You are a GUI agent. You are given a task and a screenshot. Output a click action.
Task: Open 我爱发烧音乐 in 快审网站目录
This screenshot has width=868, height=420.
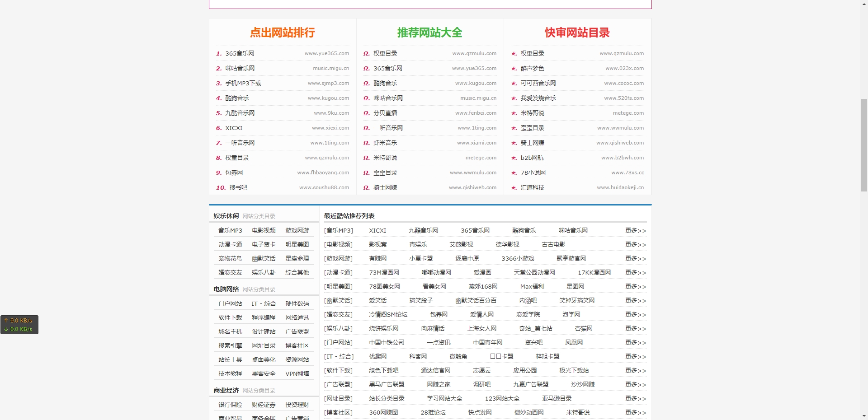[x=538, y=98]
